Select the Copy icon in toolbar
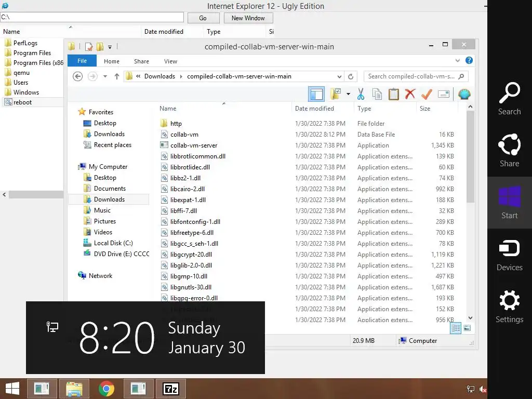Image resolution: width=532 pixels, height=399 pixels. tap(377, 94)
